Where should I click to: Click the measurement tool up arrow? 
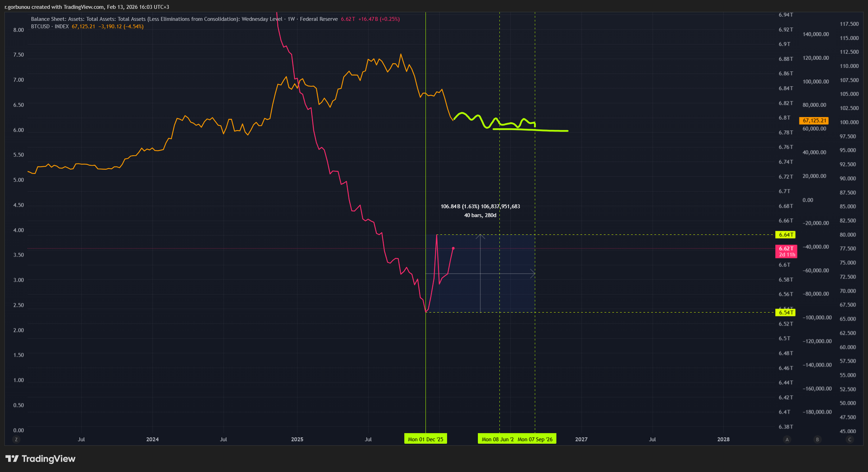(480, 236)
